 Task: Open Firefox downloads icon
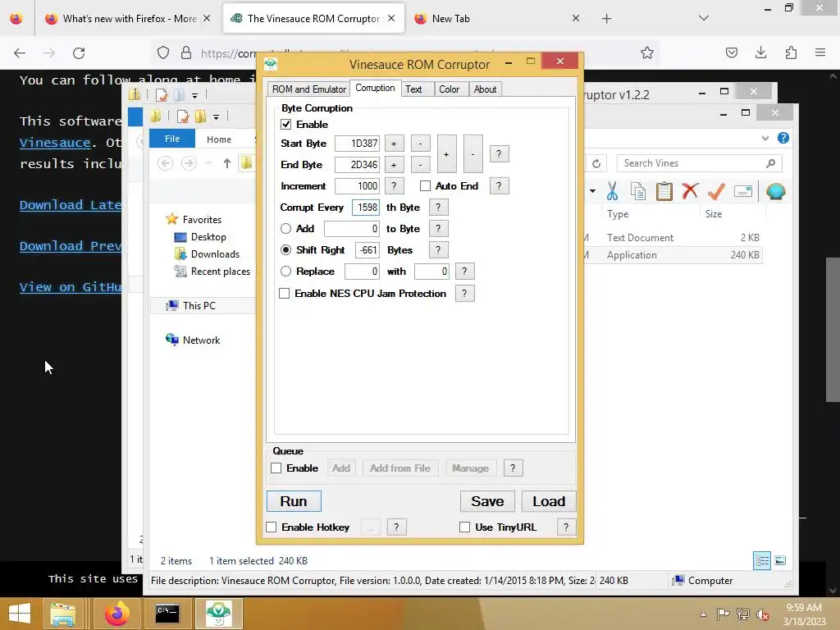pos(760,52)
